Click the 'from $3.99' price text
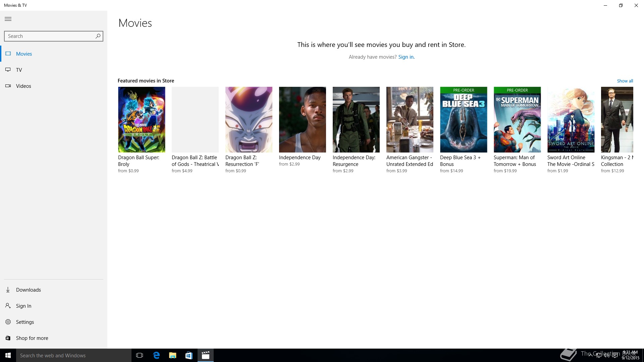 [x=397, y=171]
